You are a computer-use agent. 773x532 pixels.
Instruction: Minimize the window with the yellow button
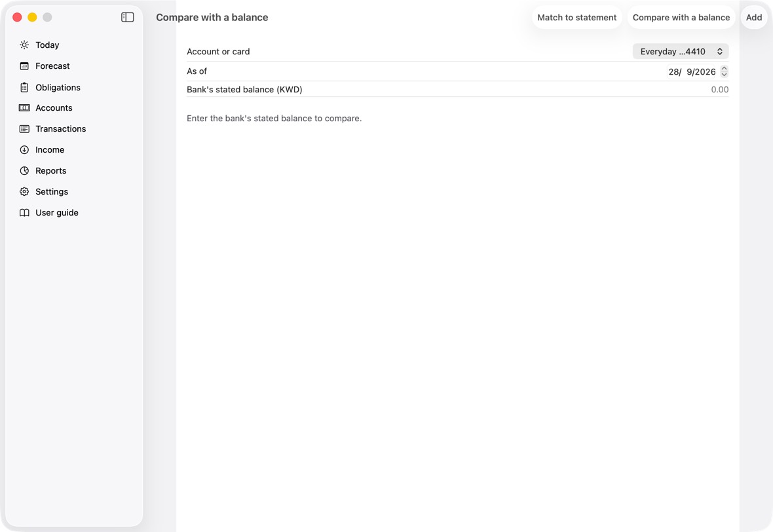tap(32, 17)
